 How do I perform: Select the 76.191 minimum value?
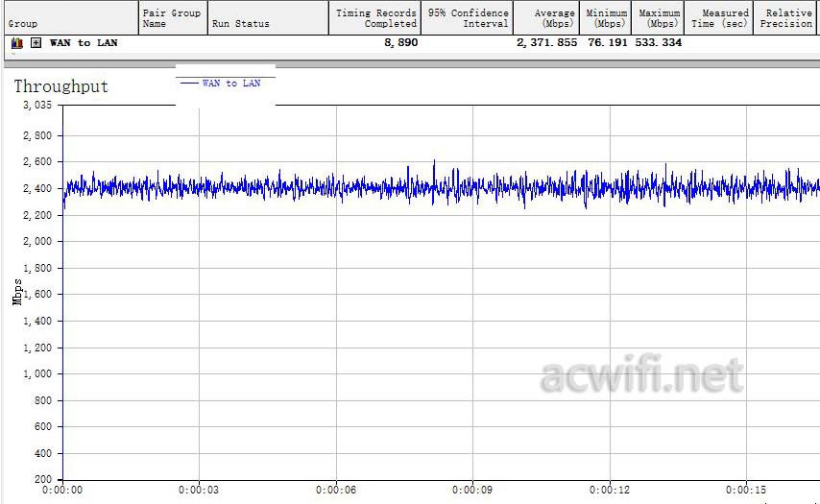[x=607, y=43]
